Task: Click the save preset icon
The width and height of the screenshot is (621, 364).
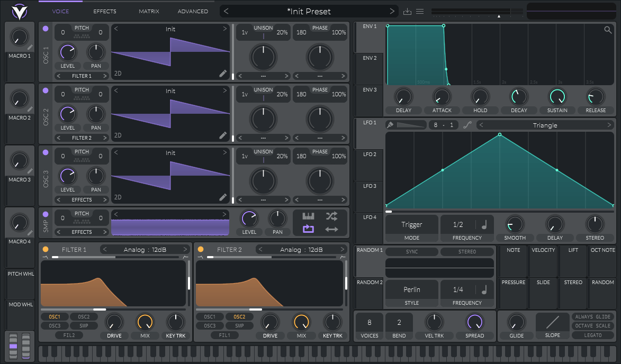Action: coord(407,11)
